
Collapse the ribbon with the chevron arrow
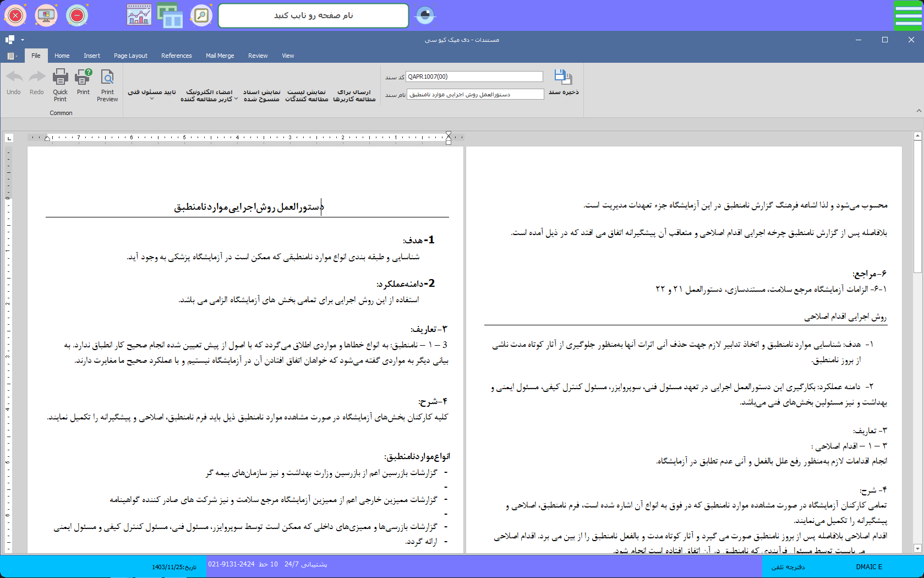click(918, 111)
